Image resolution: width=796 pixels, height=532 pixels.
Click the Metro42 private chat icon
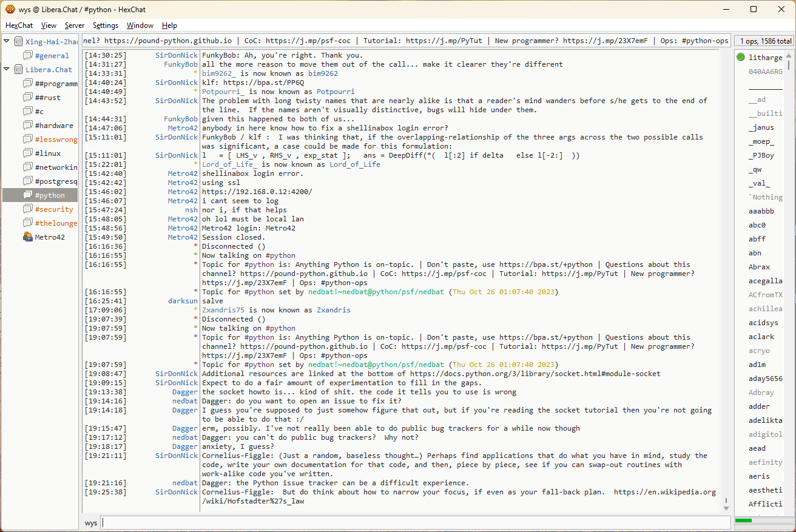click(27, 237)
